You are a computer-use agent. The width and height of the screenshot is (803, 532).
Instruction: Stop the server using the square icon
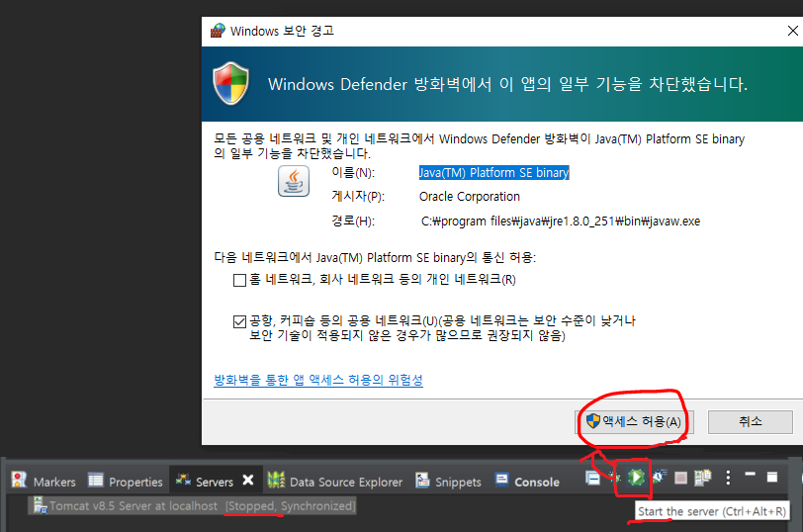680,478
